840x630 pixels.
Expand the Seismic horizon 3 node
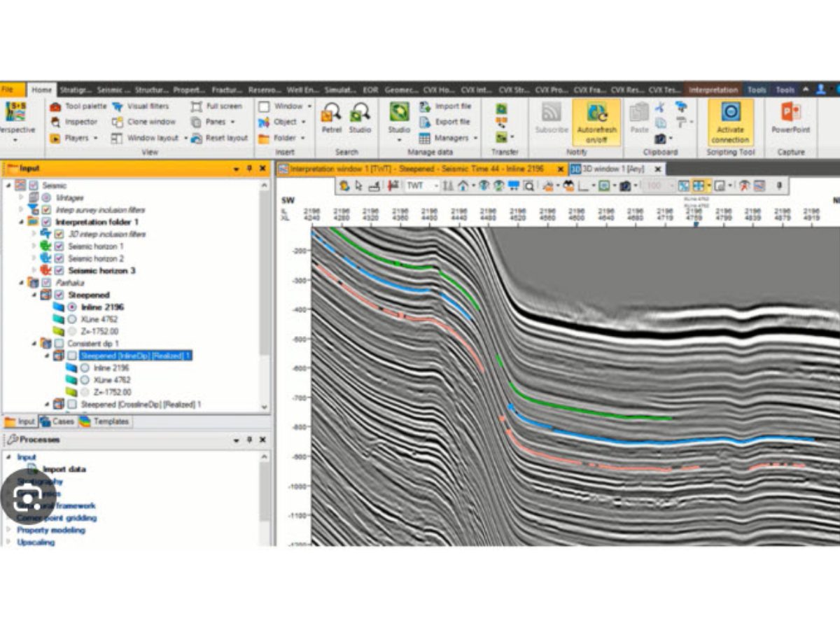[34, 270]
